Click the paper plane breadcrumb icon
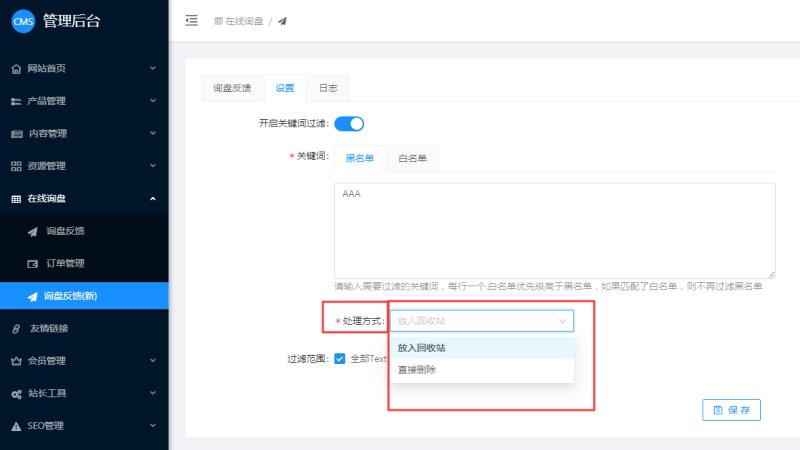The height and width of the screenshot is (450, 800). [282, 21]
